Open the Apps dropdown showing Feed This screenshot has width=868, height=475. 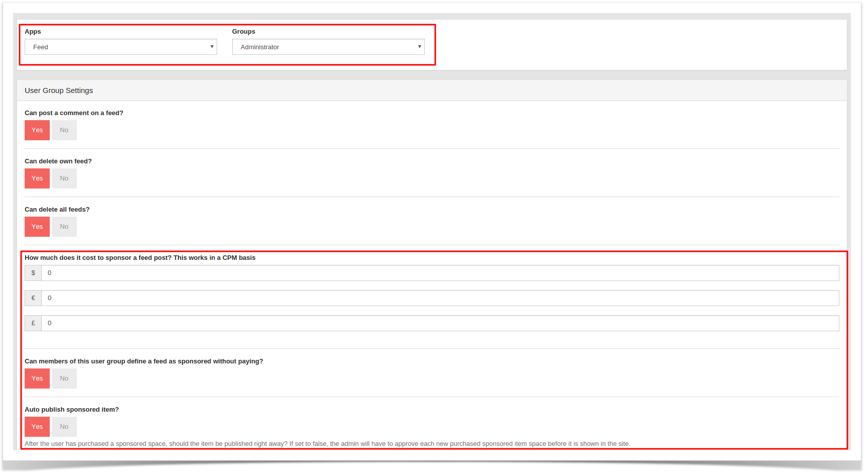pos(121,47)
